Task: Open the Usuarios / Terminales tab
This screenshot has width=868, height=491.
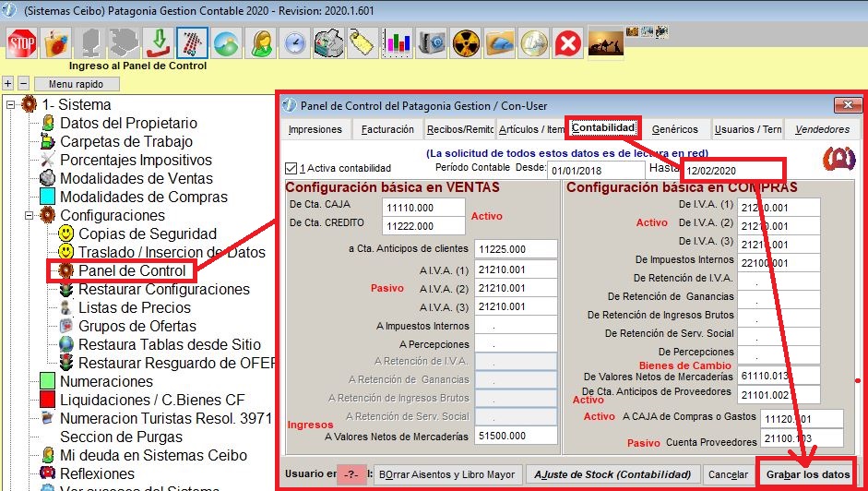Action: tap(748, 130)
